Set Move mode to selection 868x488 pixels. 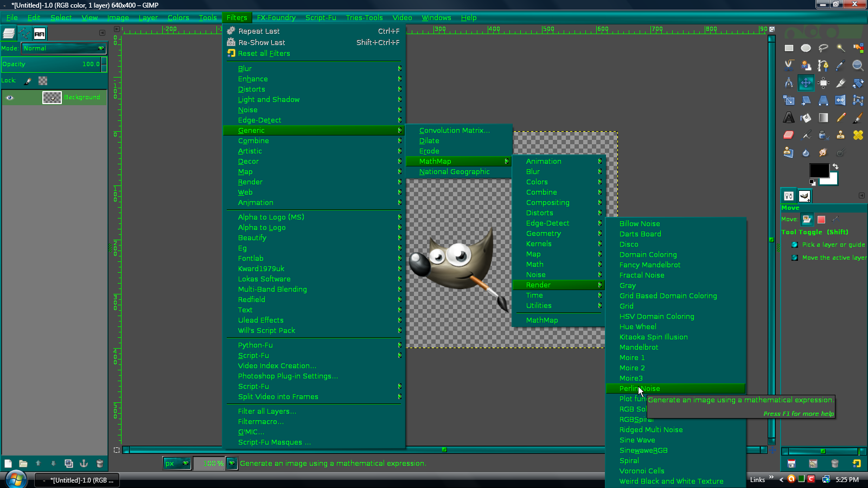click(x=821, y=220)
